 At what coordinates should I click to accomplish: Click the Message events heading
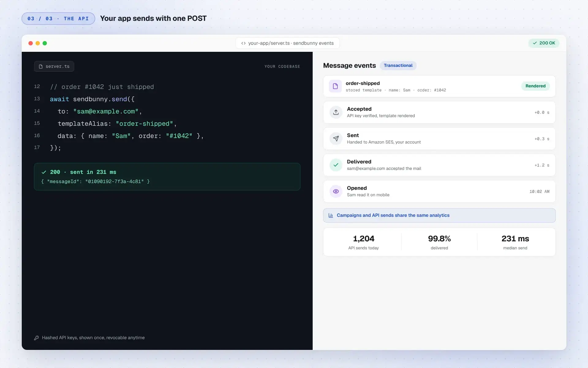point(349,65)
